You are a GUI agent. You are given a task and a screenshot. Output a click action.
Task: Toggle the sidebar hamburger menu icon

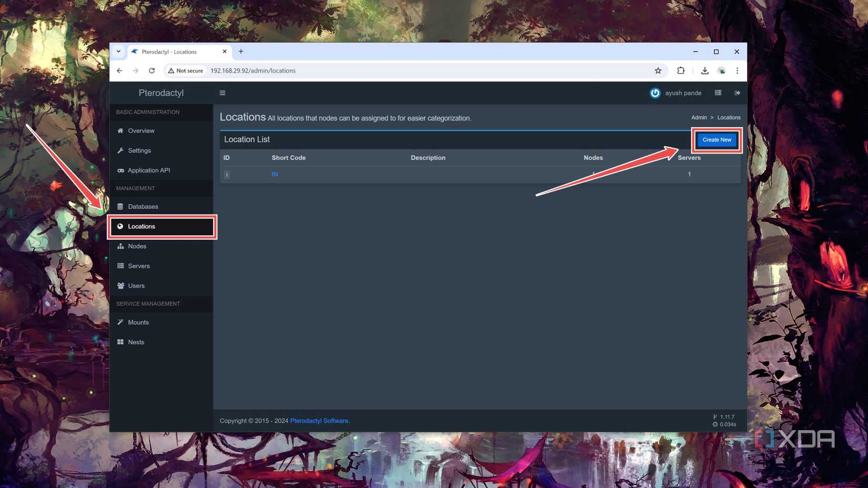223,93
